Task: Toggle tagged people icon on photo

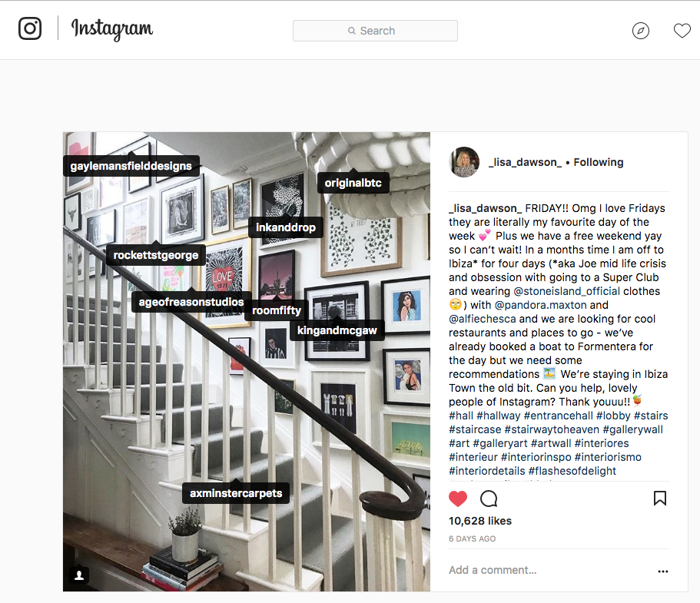Action: click(79, 575)
